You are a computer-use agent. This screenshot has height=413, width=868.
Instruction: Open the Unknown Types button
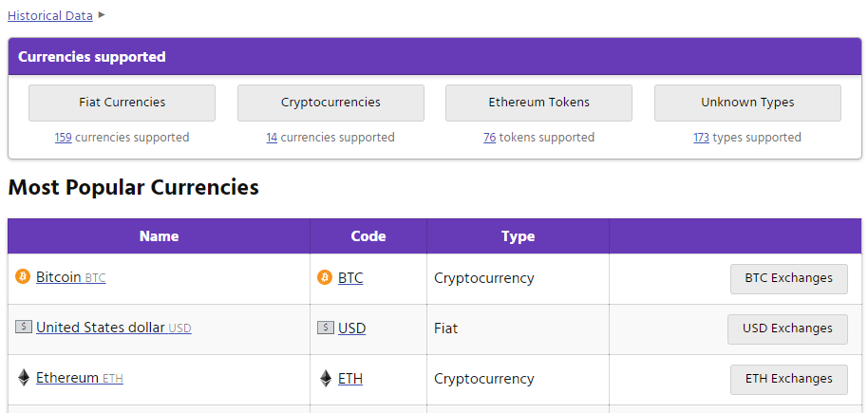coord(747,103)
